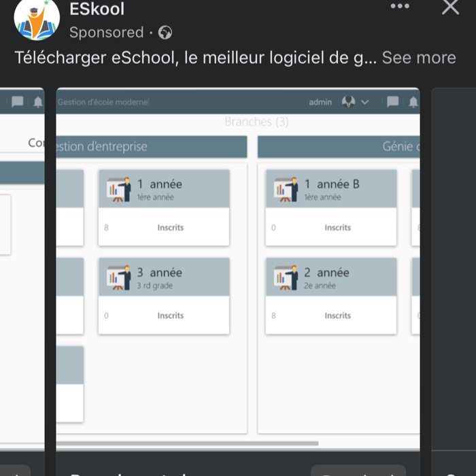
Task: Click the admin user avatar icon
Action: click(x=348, y=102)
